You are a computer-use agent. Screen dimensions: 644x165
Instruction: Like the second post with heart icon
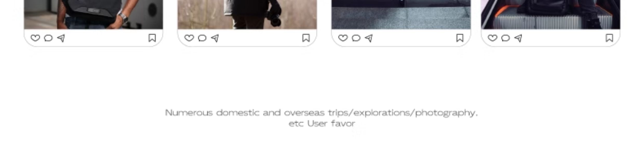pos(189,38)
